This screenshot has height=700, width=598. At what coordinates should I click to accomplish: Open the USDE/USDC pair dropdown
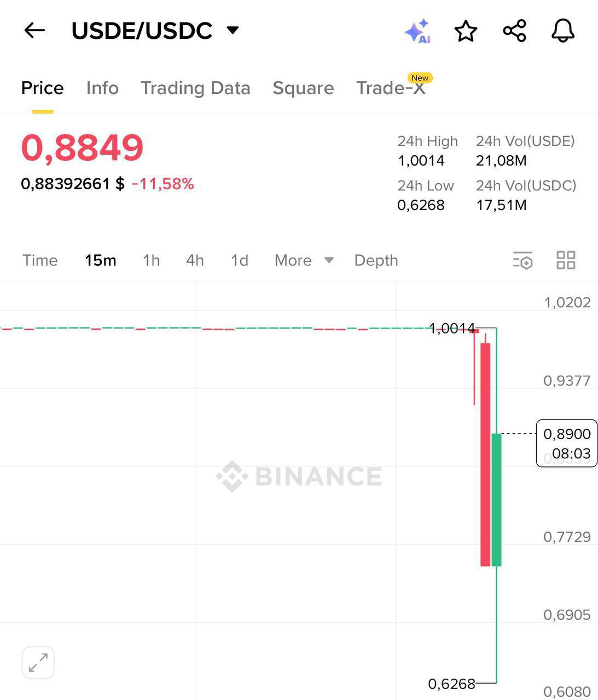[233, 30]
